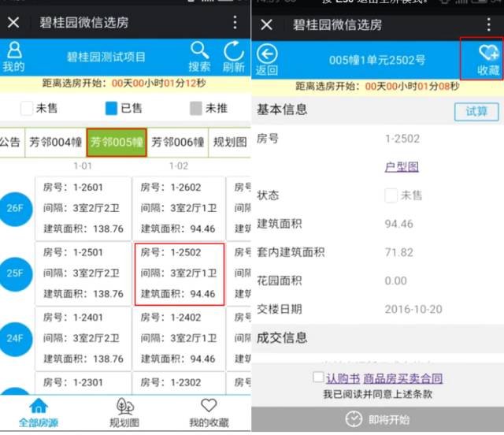Open room card 1-2502

tap(180, 273)
